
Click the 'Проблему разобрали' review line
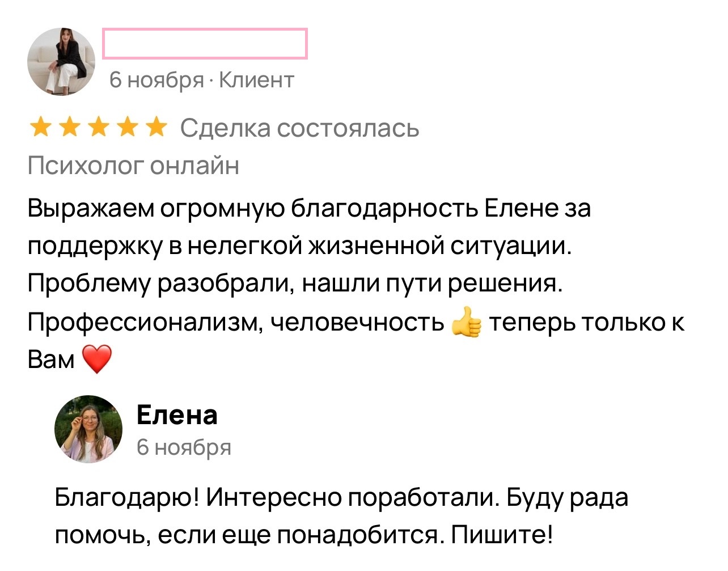tap(295, 284)
